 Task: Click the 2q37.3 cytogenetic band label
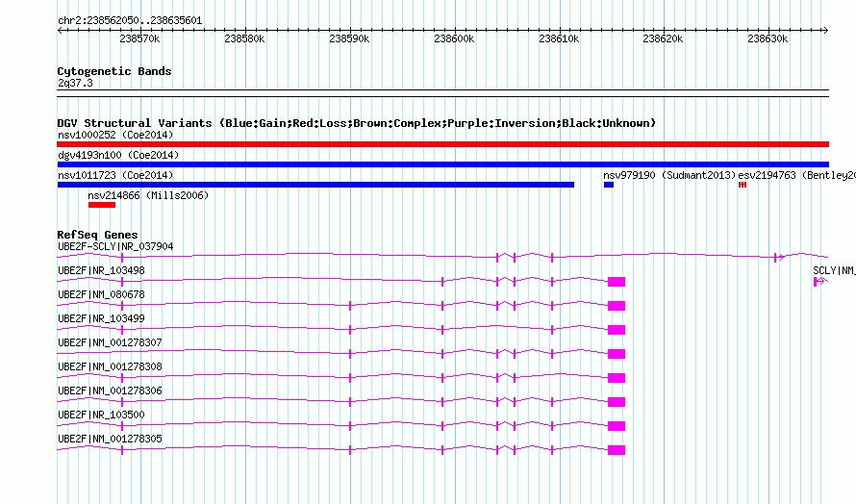(x=75, y=83)
